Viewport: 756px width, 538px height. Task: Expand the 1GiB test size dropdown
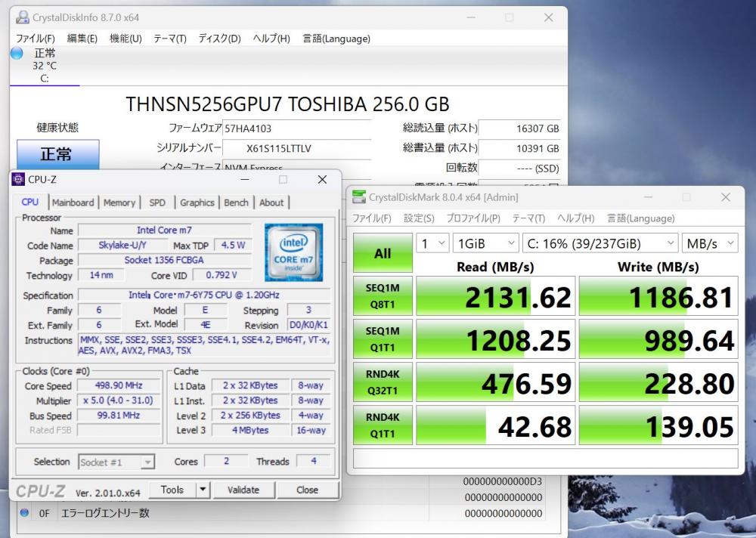pos(485,243)
